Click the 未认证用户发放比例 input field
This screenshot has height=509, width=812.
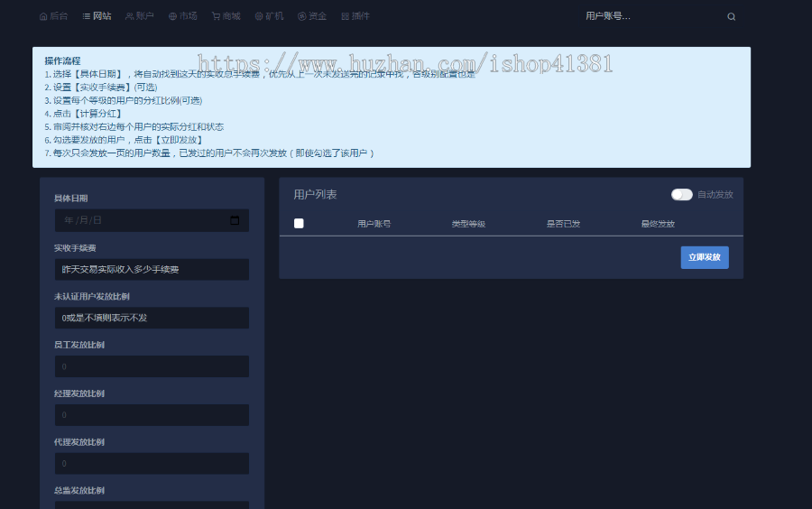(x=152, y=318)
